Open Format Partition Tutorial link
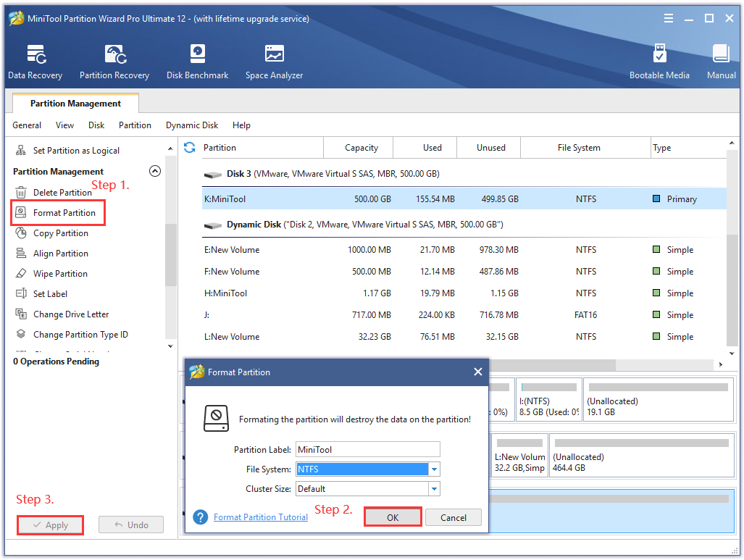Screen dimensions: 744x560 pyautogui.click(x=261, y=517)
